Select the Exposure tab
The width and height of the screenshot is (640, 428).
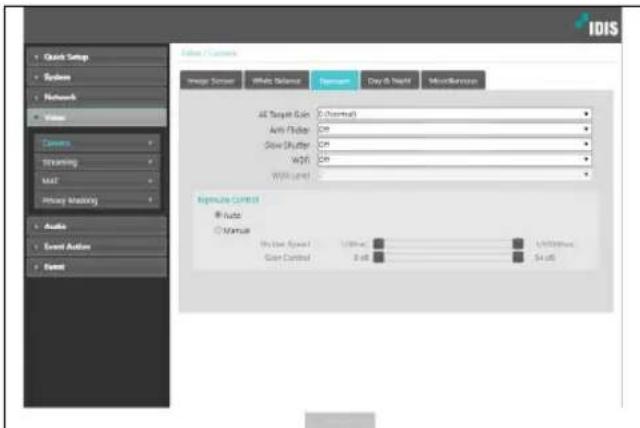pos(335,81)
